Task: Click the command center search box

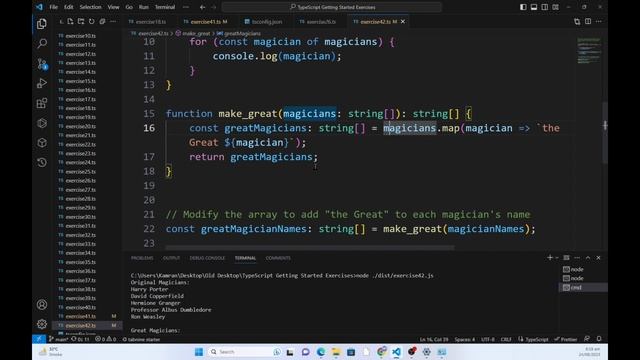Action: click(x=332, y=7)
